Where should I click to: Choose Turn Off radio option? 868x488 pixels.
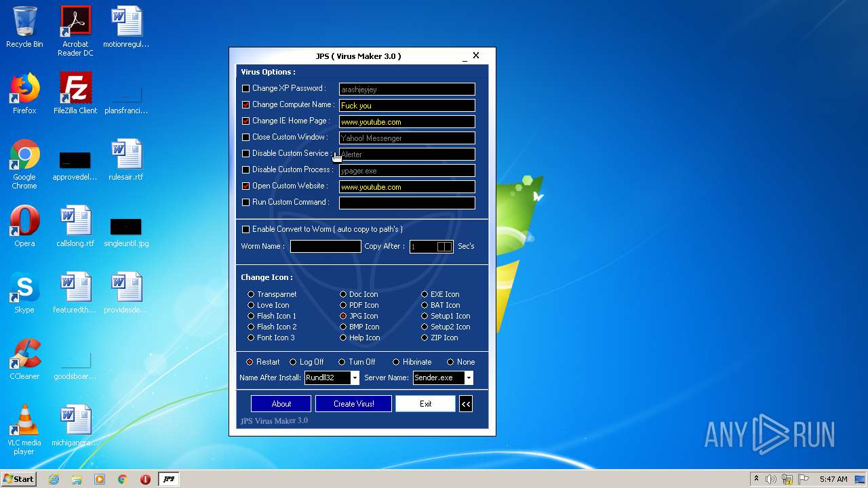tap(342, 362)
